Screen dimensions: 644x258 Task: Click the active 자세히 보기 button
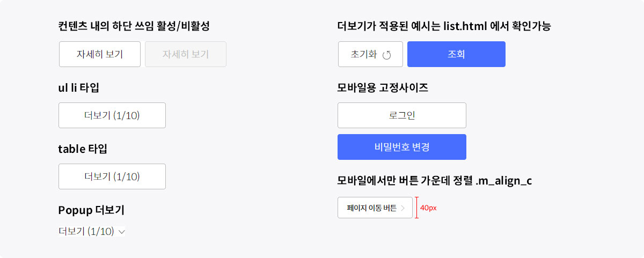coord(100,54)
